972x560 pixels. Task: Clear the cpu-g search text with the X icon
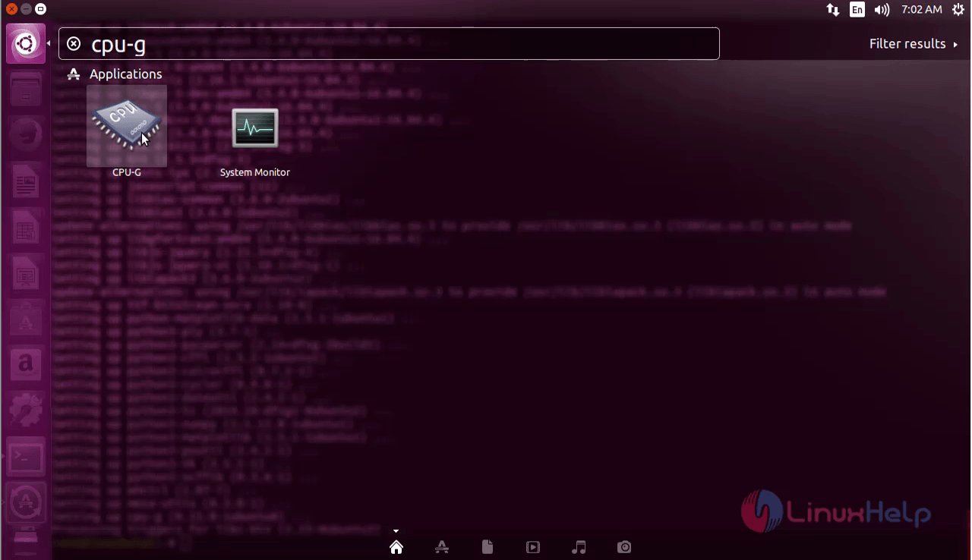point(74,44)
